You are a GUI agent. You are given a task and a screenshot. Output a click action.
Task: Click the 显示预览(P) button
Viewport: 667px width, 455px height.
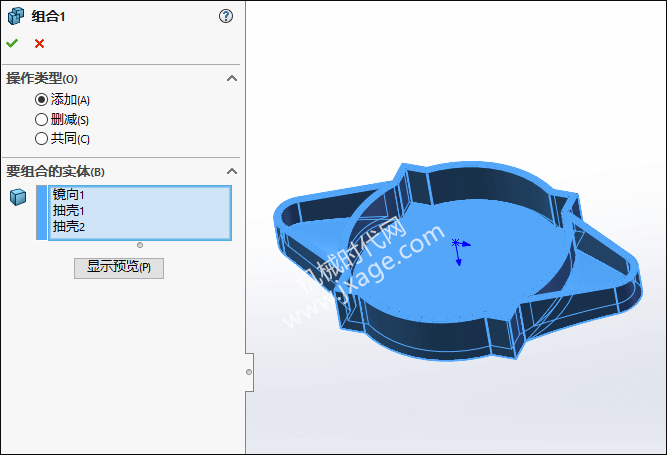(x=119, y=268)
